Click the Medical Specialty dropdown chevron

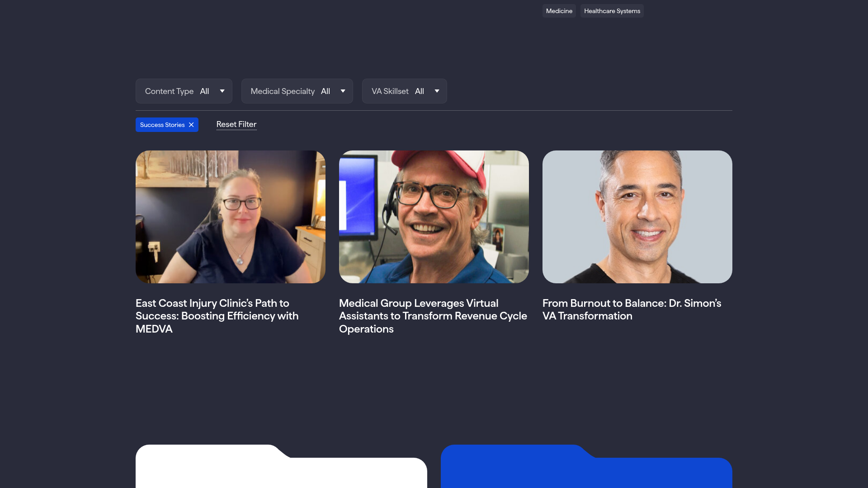(343, 91)
